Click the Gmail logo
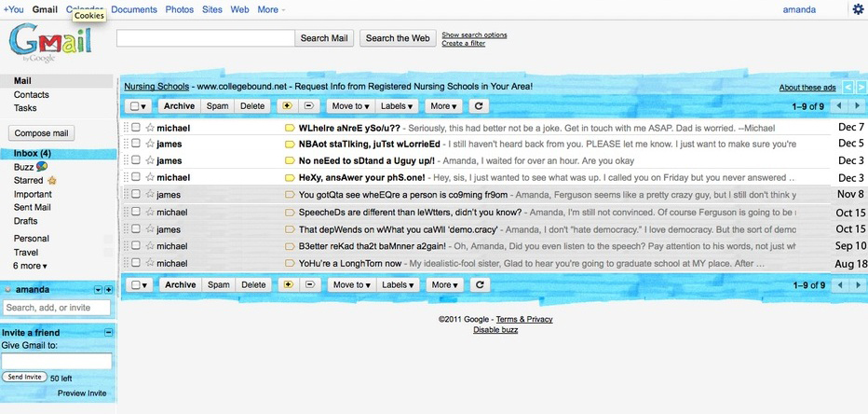Image resolution: width=868 pixels, height=414 pixels. pyautogui.click(x=49, y=42)
